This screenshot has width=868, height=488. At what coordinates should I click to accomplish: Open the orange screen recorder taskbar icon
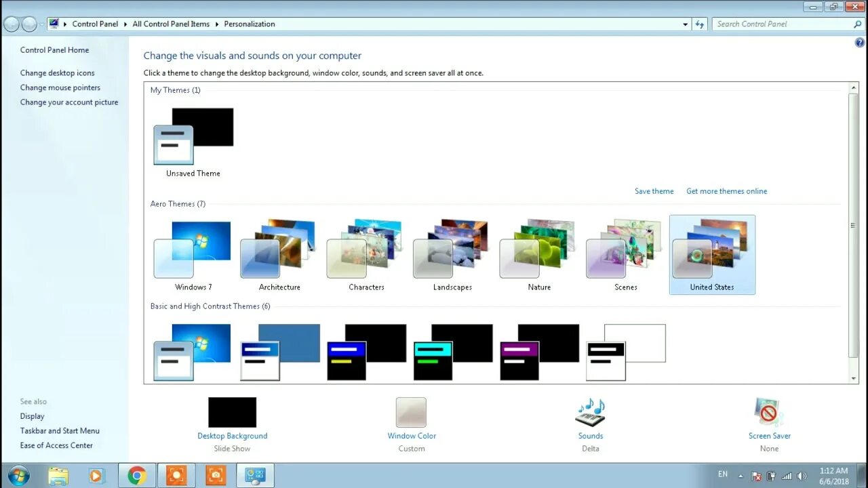point(176,476)
